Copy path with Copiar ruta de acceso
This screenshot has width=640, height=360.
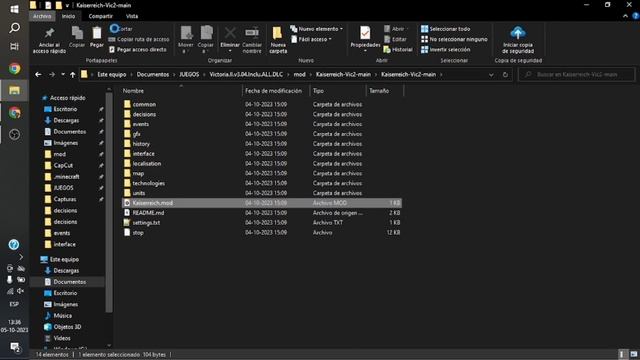coord(139,39)
